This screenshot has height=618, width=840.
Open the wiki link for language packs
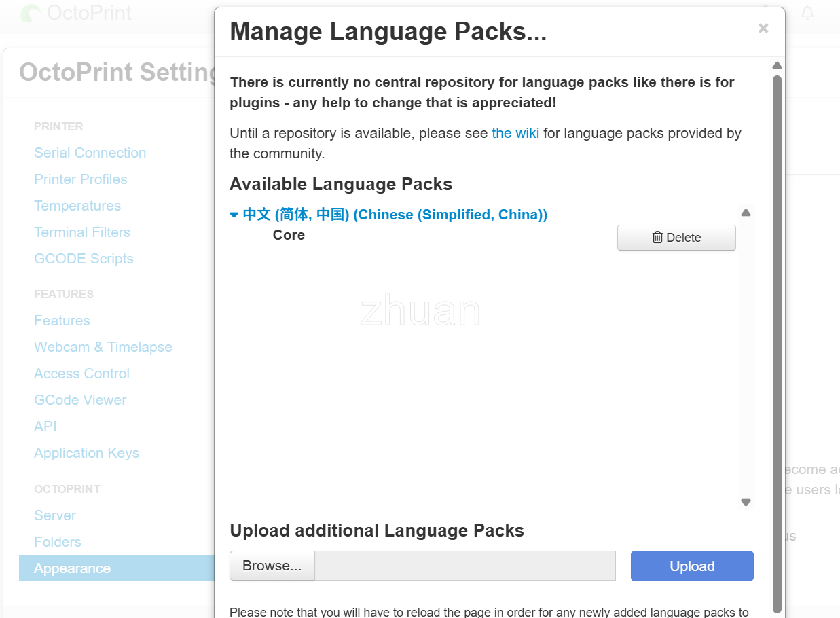point(515,133)
